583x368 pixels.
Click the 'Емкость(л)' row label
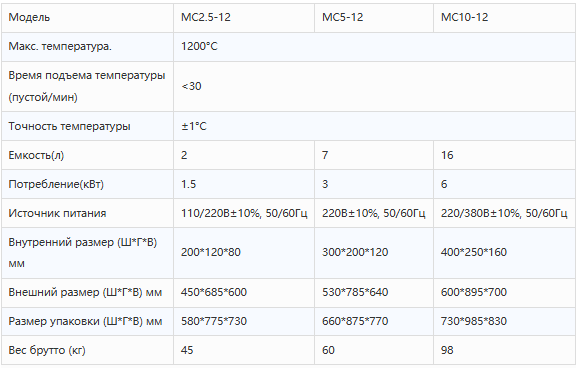[x=36, y=155]
